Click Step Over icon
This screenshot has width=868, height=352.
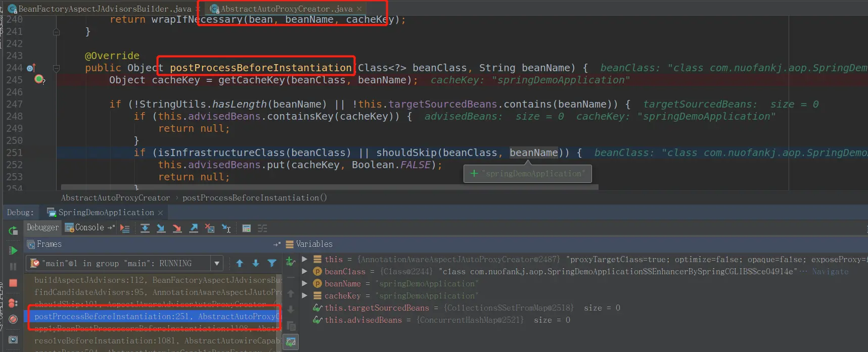pyautogui.click(x=145, y=228)
